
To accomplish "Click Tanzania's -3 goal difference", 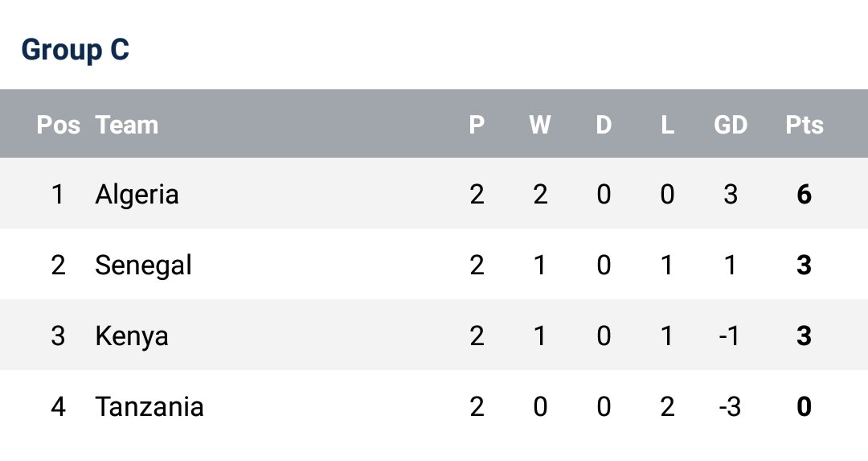I will [x=728, y=406].
